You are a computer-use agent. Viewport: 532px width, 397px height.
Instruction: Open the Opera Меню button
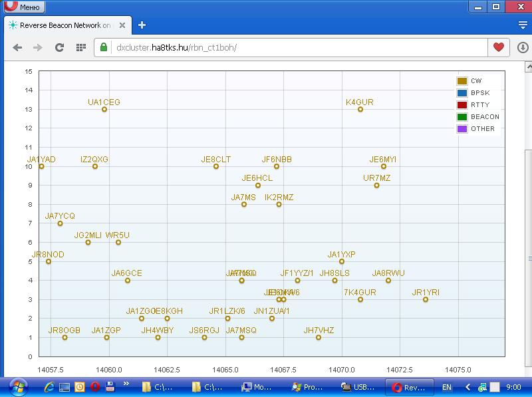[x=25, y=7]
